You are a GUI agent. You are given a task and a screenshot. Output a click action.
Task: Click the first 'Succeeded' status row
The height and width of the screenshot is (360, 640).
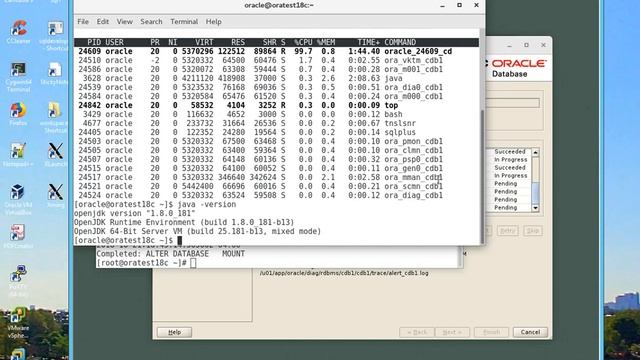510,151
